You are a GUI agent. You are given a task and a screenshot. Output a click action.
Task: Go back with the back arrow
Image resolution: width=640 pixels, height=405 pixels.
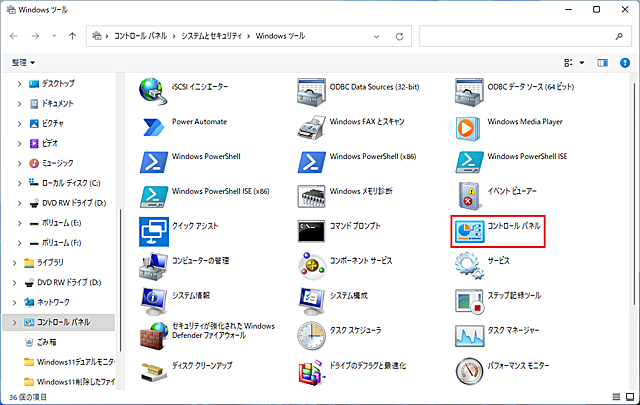14,36
